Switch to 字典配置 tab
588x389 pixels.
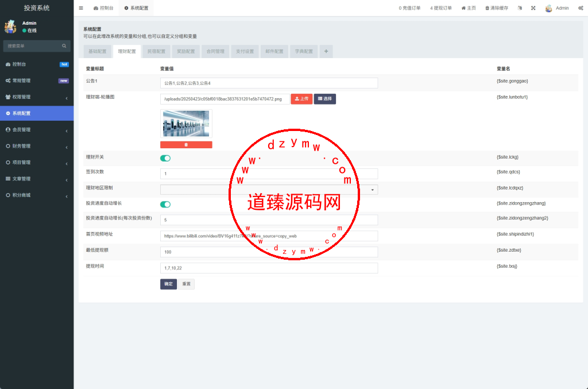click(x=304, y=51)
